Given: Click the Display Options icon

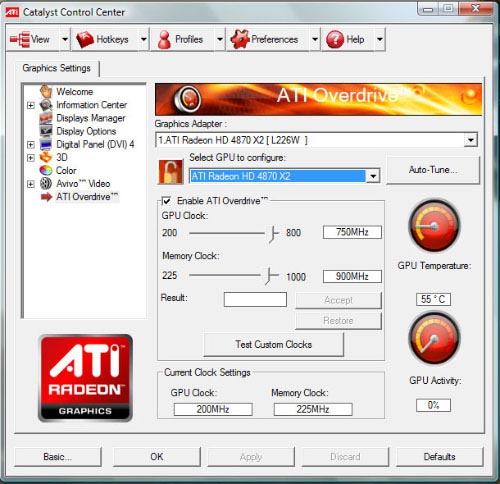Looking at the screenshot, I should [46, 131].
